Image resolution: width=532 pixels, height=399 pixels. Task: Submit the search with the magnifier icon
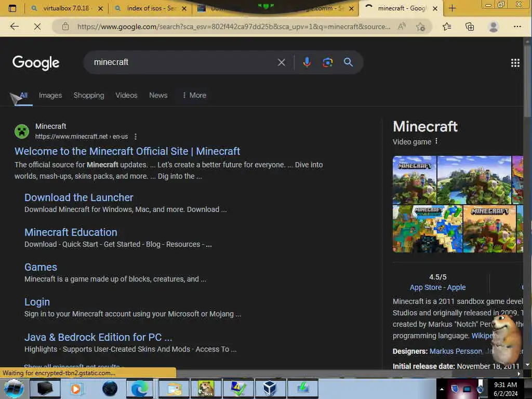(x=348, y=62)
